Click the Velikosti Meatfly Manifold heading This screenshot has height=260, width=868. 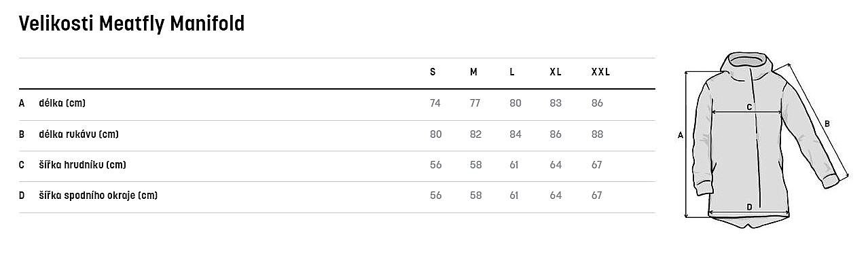click(132, 24)
